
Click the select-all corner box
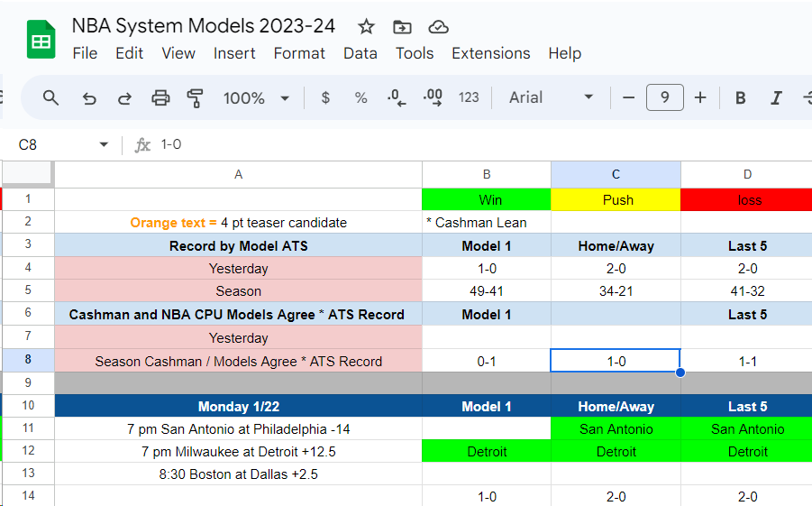[x=28, y=174]
